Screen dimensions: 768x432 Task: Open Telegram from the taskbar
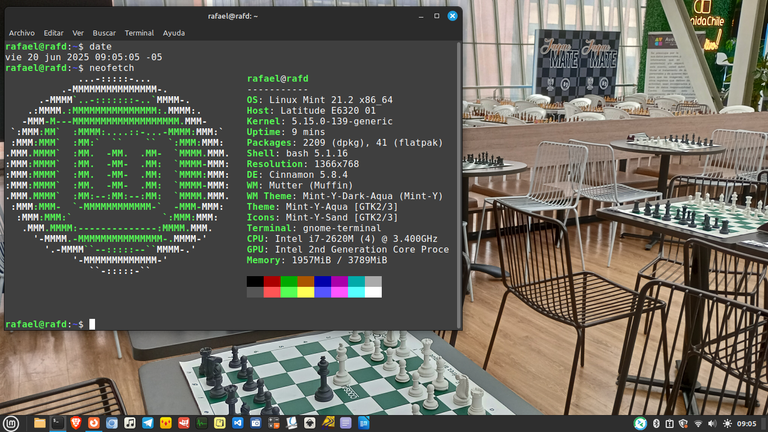tap(147, 423)
